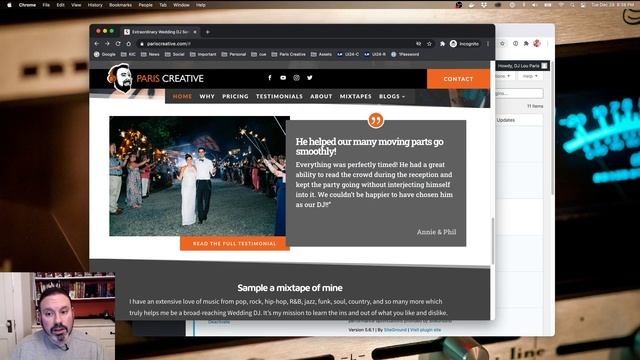Select PRICING in the site navigation
This screenshot has height=360, width=640.
tap(235, 96)
